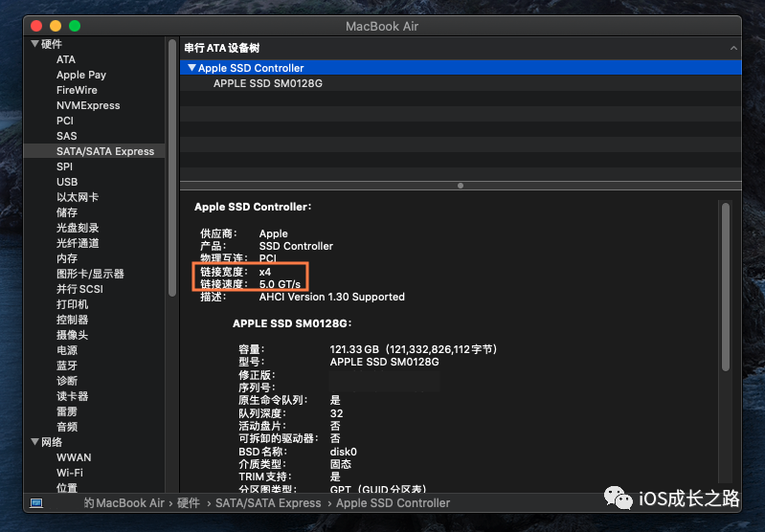Image resolution: width=765 pixels, height=532 pixels.
Task: Close the MacBook Air window
Action: click(x=36, y=26)
